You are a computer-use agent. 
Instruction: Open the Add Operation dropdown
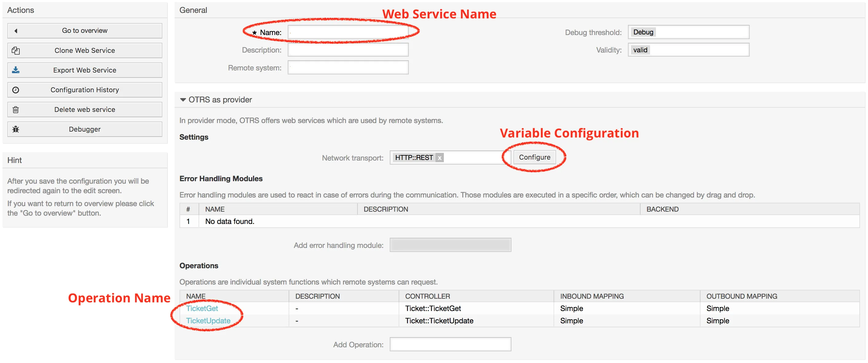[450, 344]
